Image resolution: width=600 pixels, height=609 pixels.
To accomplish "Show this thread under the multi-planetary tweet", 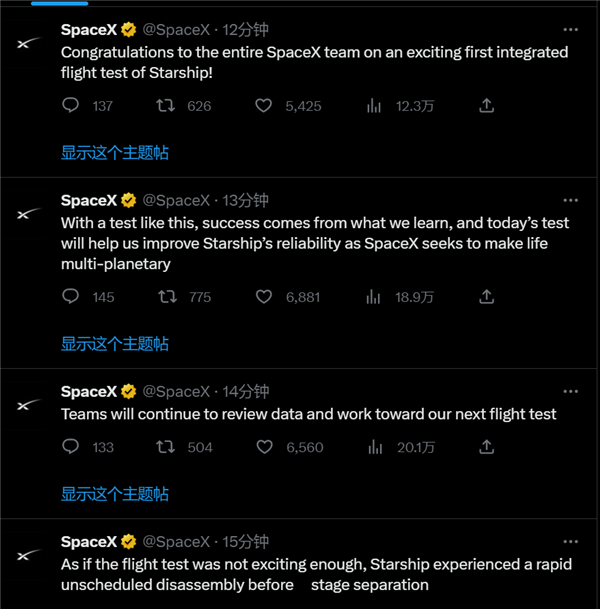I will point(114,343).
